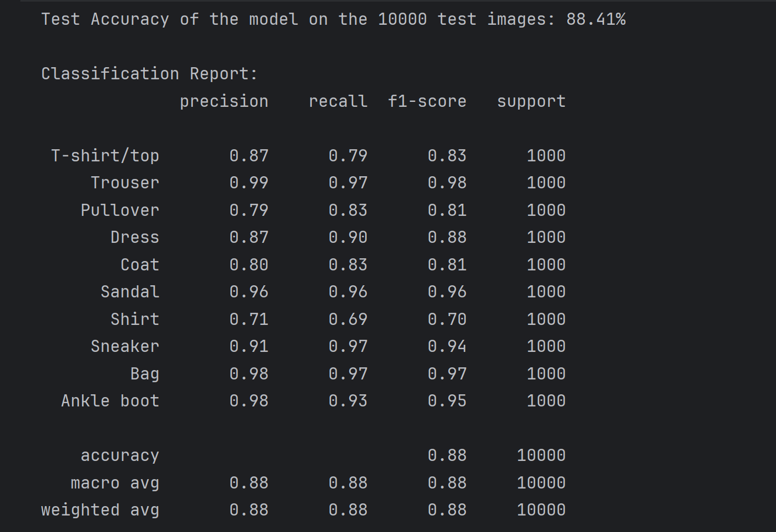Screen dimensions: 776x532
Task: Click the support column header
Action: coord(531,101)
